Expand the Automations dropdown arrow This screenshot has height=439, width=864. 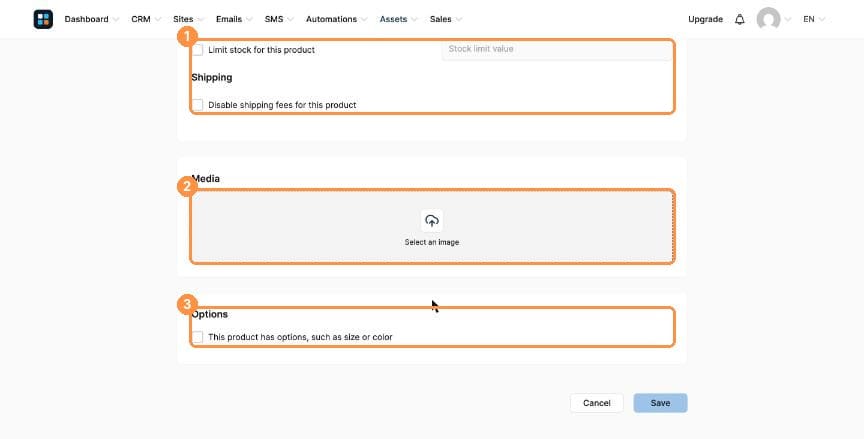[364, 19]
